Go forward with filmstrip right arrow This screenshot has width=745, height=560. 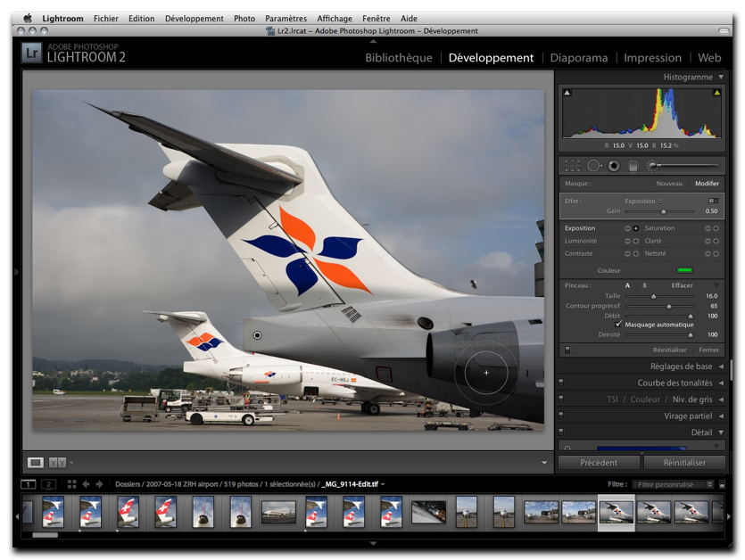[x=99, y=484]
